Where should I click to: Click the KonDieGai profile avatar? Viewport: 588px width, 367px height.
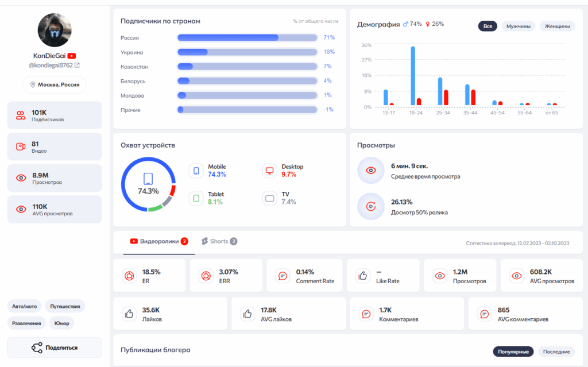click(55, 30)
